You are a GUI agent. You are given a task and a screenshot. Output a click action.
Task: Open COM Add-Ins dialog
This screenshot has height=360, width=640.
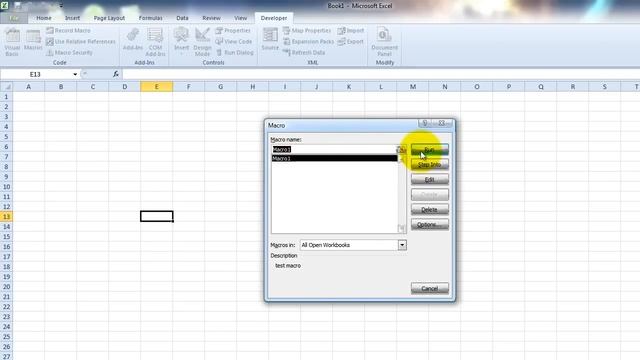coord(155,42)
